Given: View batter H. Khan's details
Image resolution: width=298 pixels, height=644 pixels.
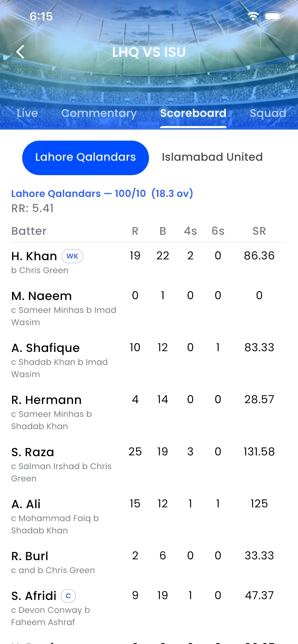Looking at the screenshot, I should pyautogui.click(x=34, y=255).
